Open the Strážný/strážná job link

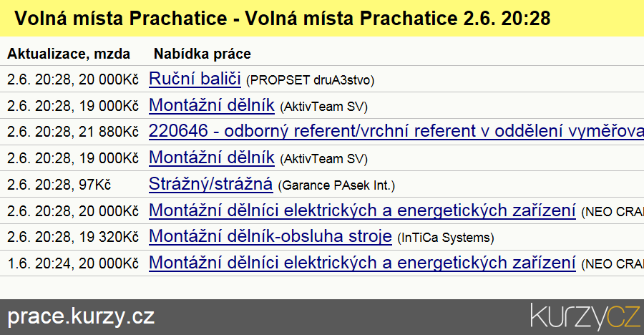coord(210,184)
